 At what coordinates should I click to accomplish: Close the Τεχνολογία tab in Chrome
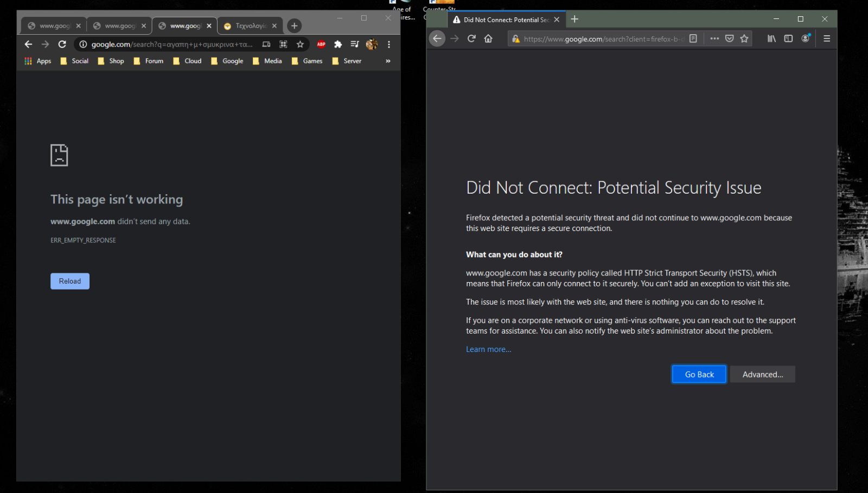click(275, 26)
